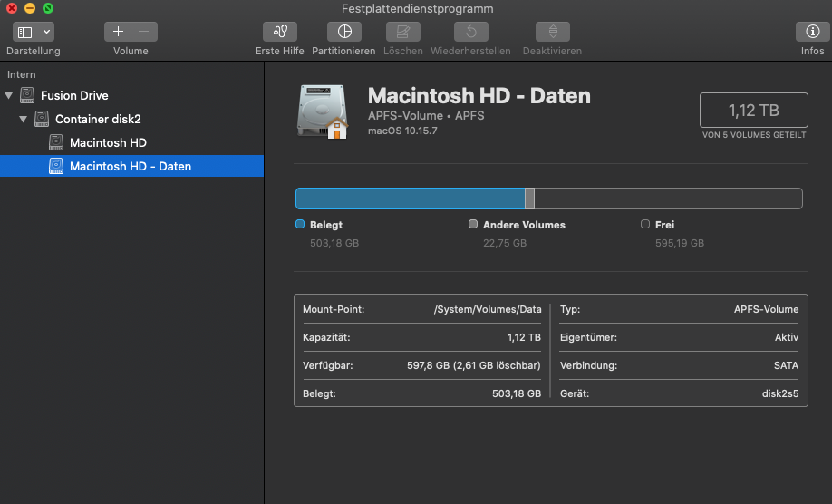Select Macintosh HD - Daten in sidebar

[x=130, y=166]
